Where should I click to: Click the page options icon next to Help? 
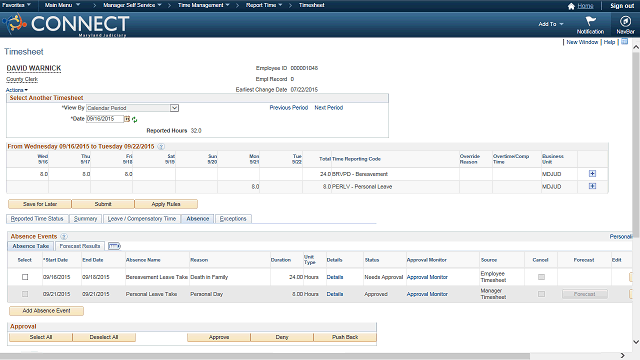coord(624,42)
